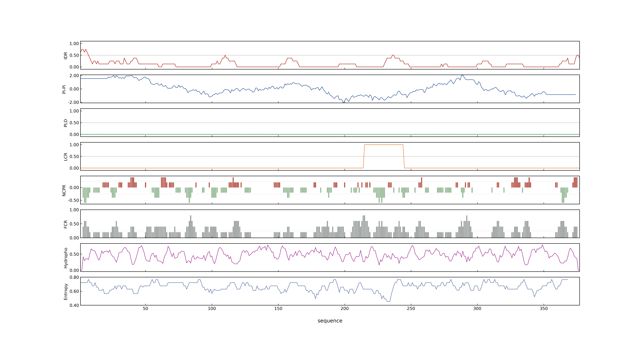Click the Pi-Pi y-axis label

[64, 89]
